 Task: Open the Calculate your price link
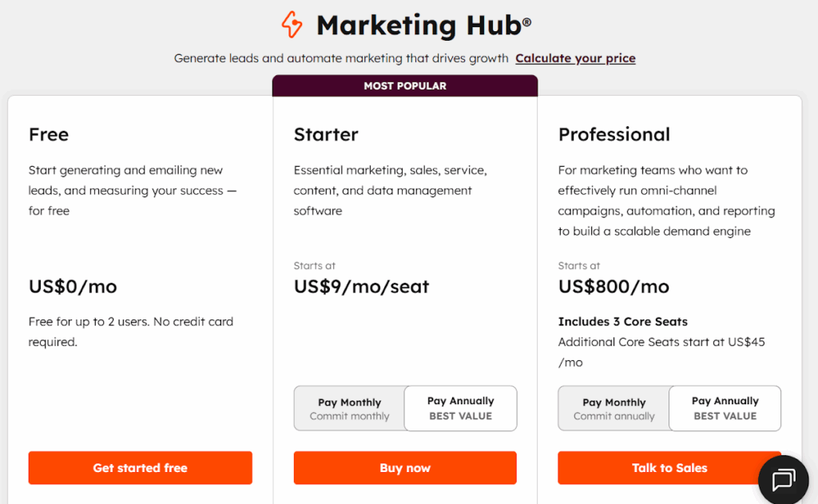(x=575, y=58)
